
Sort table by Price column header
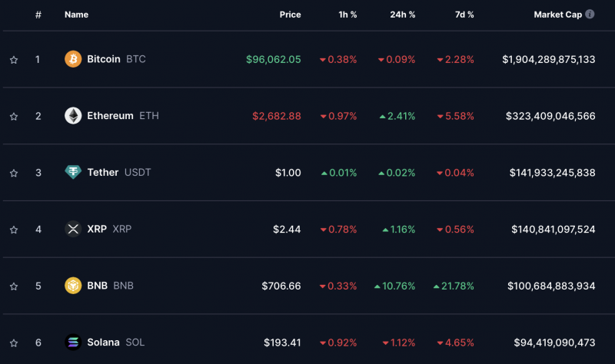tap(291, 15)
